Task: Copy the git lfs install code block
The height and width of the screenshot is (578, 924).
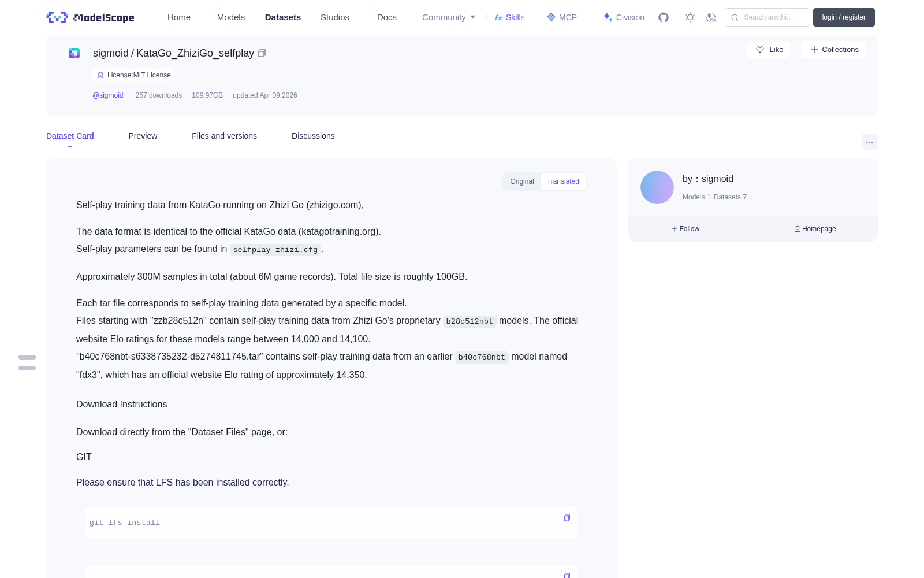Action: [x=567, y=518]
